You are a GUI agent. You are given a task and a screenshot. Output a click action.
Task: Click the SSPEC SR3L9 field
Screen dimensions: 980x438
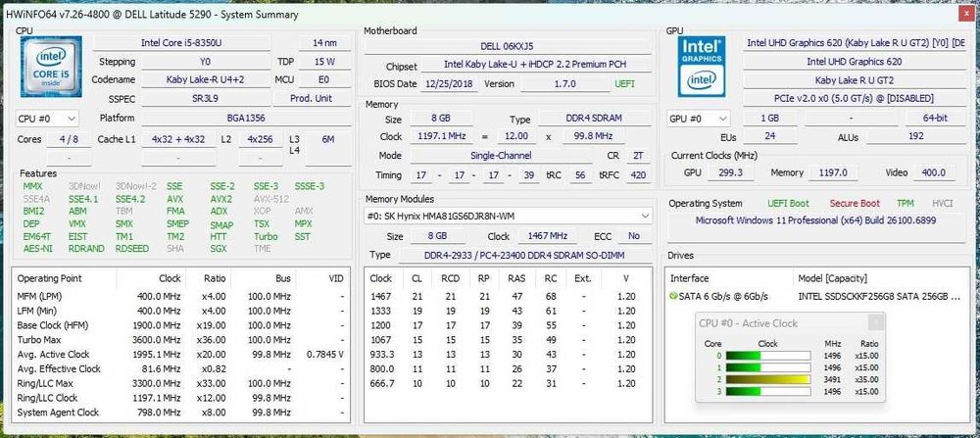click(206, 98)
